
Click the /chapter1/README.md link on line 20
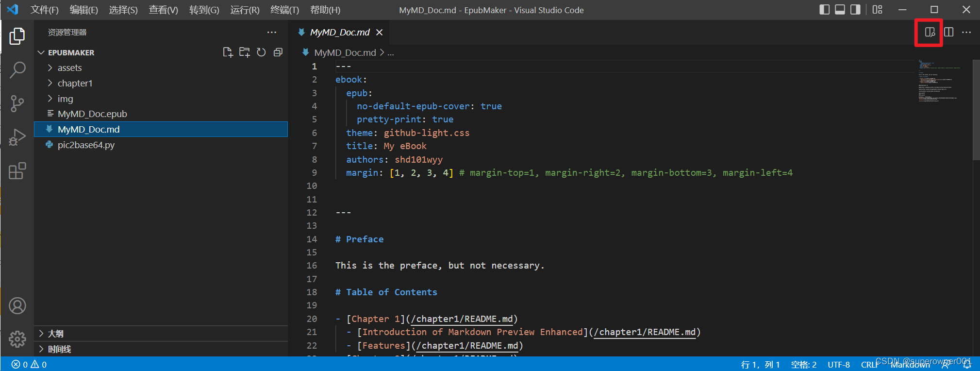pyautogui.click(x=462, y=319)
